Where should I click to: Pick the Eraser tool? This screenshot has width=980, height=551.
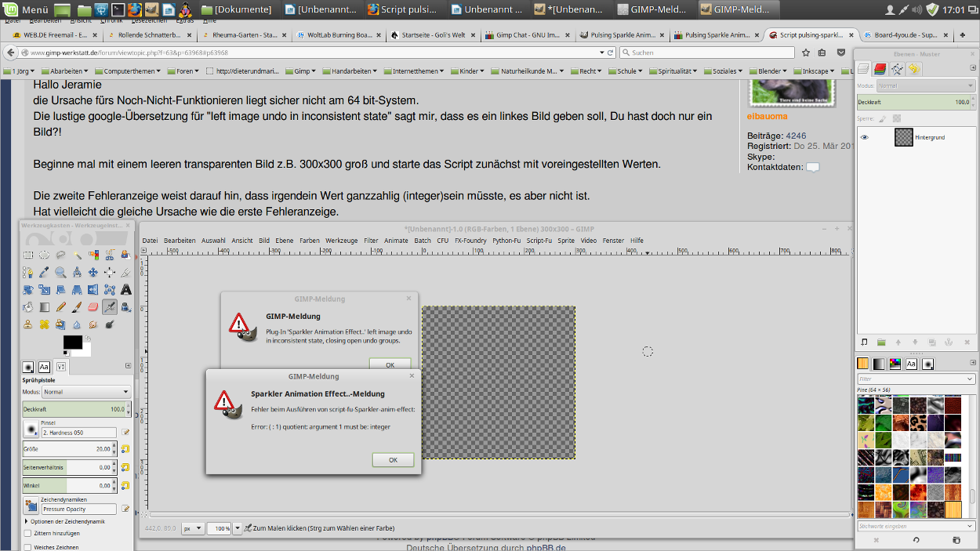point(93,307)
